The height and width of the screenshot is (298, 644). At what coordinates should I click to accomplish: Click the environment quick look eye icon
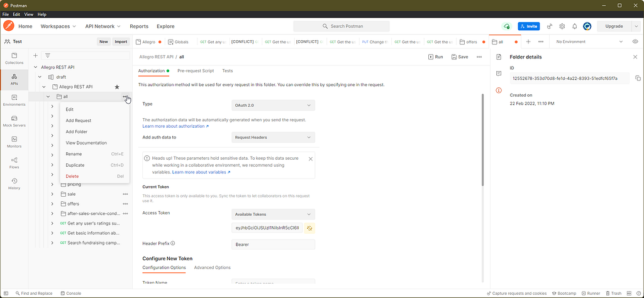635,42
